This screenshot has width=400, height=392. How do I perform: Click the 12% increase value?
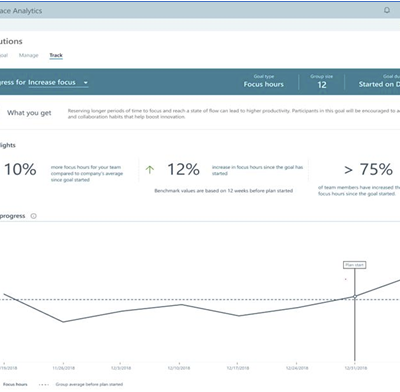(x=183, y=169)
